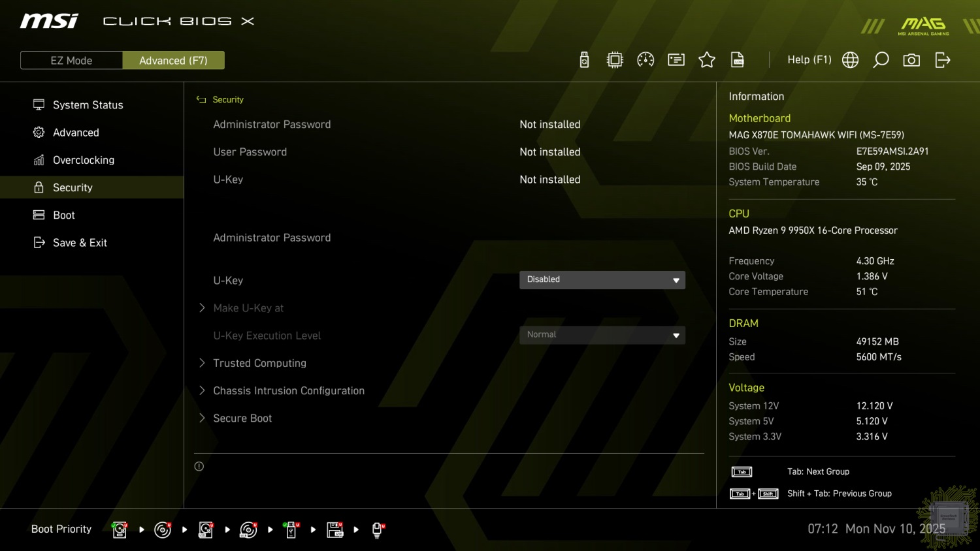Click the CPU chip icon in toolbar
This screenshot has width=980, height=551.
tap(615, 60)
